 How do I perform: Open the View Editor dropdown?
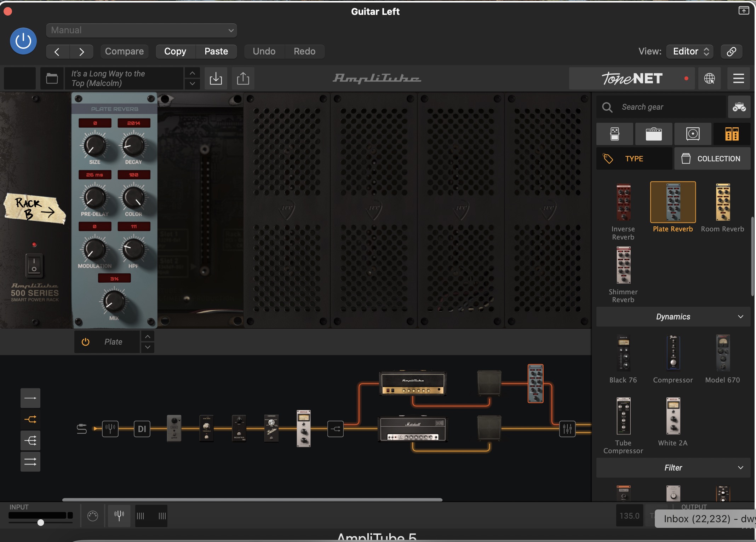(x=690, y=51)
